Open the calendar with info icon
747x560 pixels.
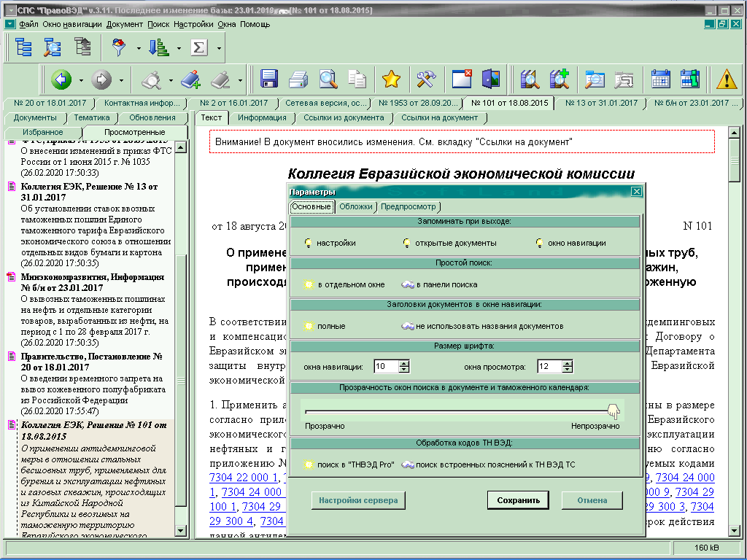(690, 79)
